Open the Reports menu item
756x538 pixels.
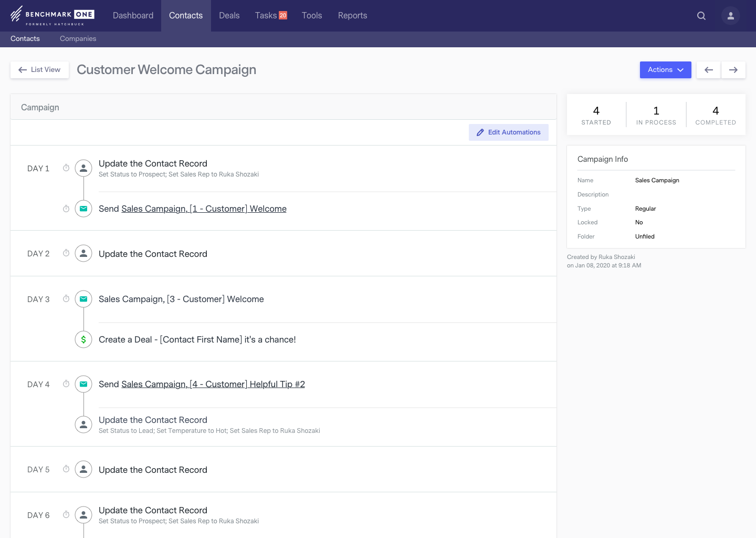(352, 16)
